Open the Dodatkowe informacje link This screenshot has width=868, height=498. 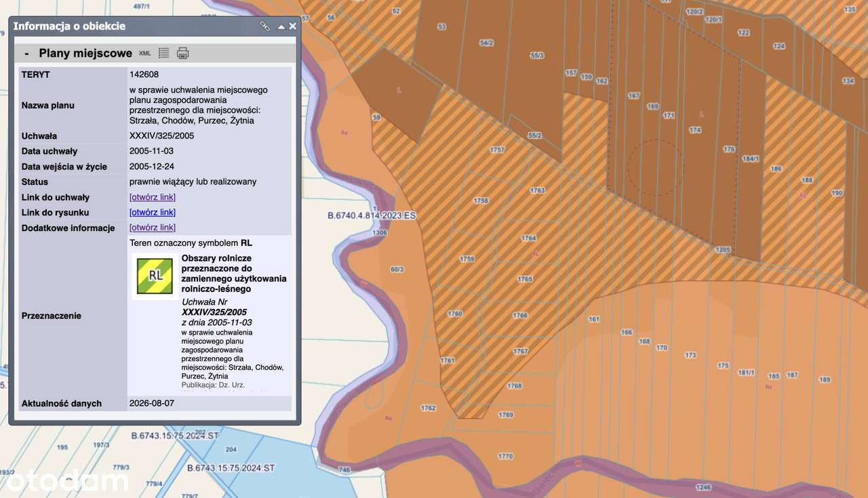pyautogui.click(x=153, y=228)
